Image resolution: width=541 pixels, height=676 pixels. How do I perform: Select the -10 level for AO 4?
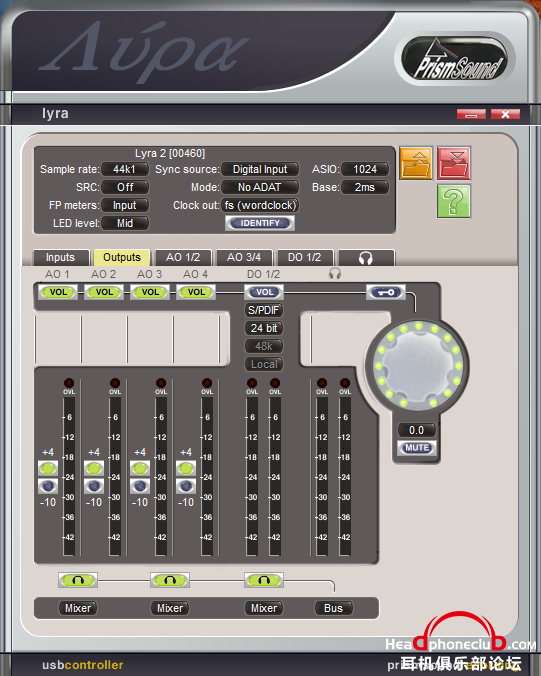(186, 486)
